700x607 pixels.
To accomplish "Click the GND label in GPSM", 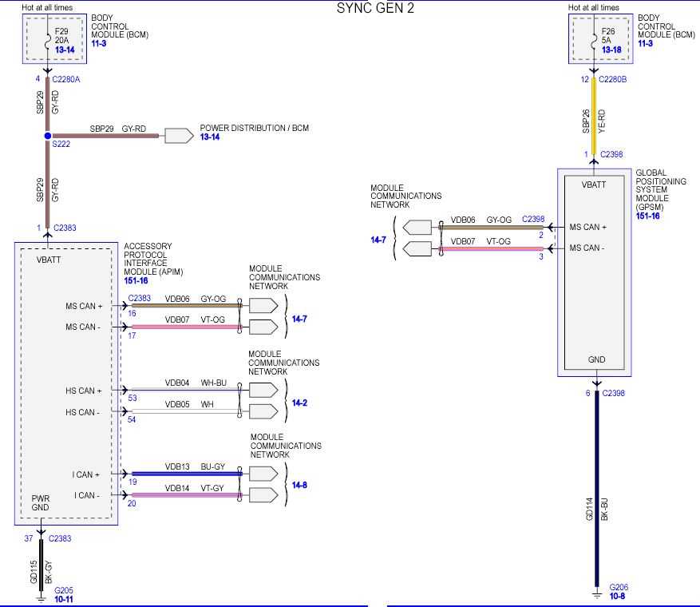I will tap(596, 359).
